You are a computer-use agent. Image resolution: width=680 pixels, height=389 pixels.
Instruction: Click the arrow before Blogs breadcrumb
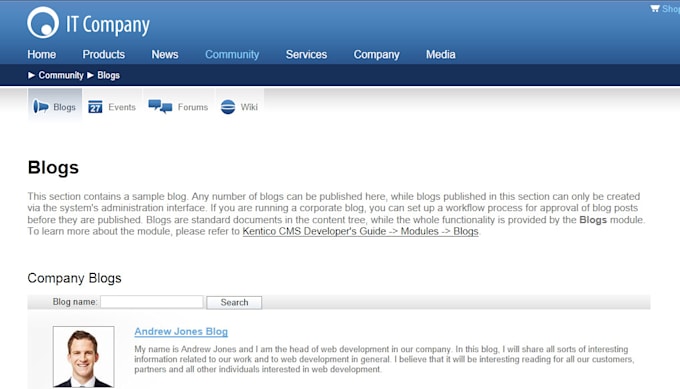pos(90,75)
